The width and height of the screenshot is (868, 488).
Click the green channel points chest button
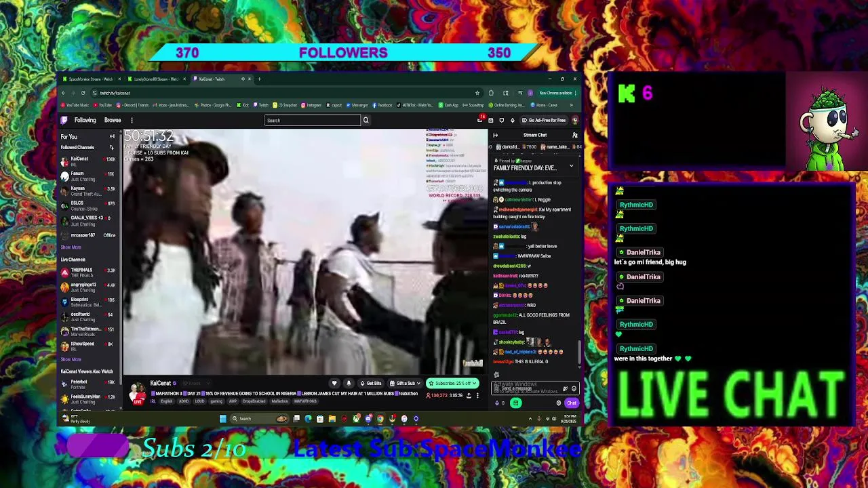[x=515, y=403]
